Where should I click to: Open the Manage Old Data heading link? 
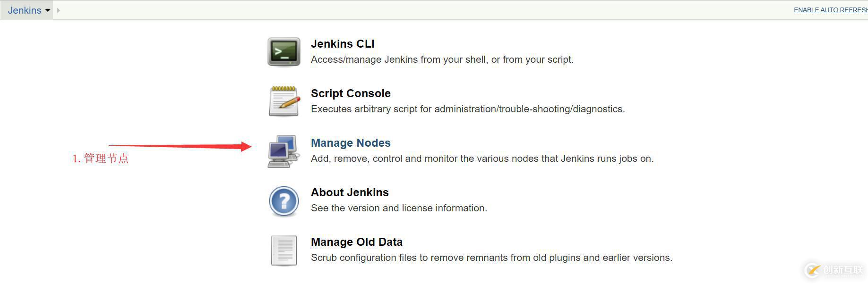(x=357, y=242)
